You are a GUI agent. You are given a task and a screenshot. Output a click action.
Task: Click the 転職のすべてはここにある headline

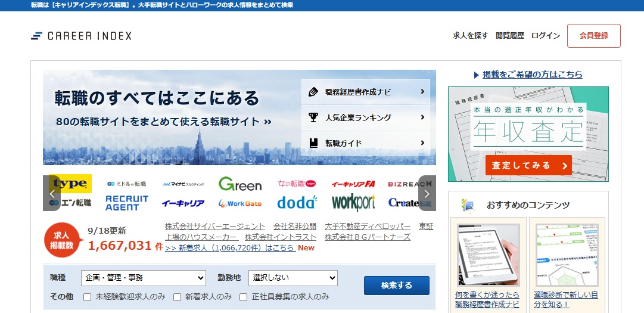(157, 98)
